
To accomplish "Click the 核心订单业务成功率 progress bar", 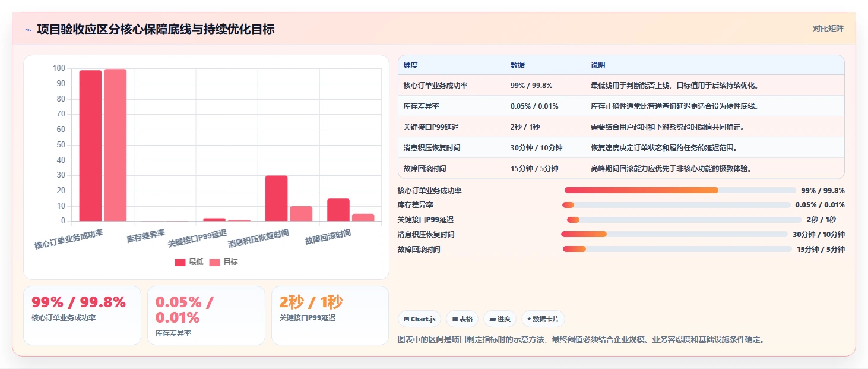I will (x=680, y=190).
